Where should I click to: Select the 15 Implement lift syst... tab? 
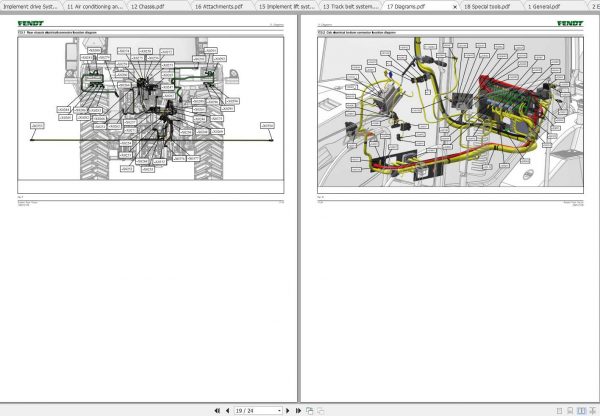(286, 6)
